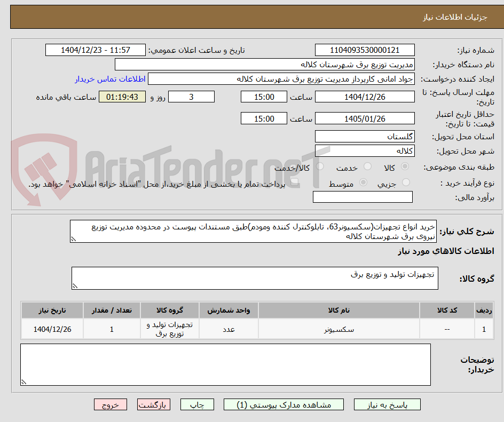Select the خدمت radio button
Image resolution: width=504 pixels, height=422 pixels.
tap(367, 166)
